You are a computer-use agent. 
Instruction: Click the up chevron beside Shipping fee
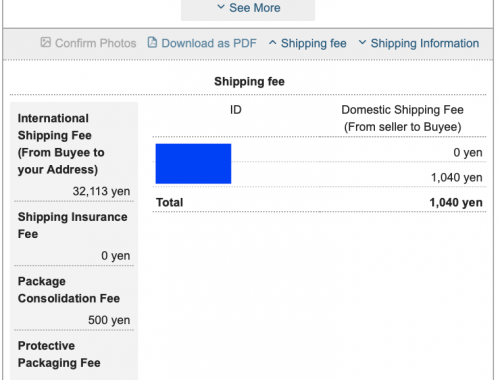click(272, 43)
